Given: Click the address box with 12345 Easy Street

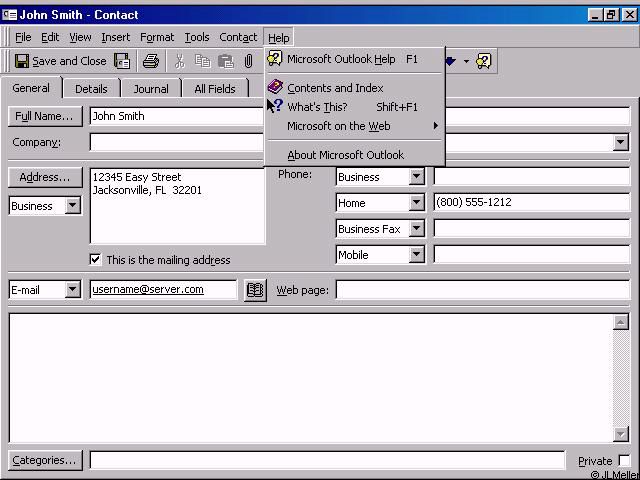Looking at the screenshot, I should point(178,206).
